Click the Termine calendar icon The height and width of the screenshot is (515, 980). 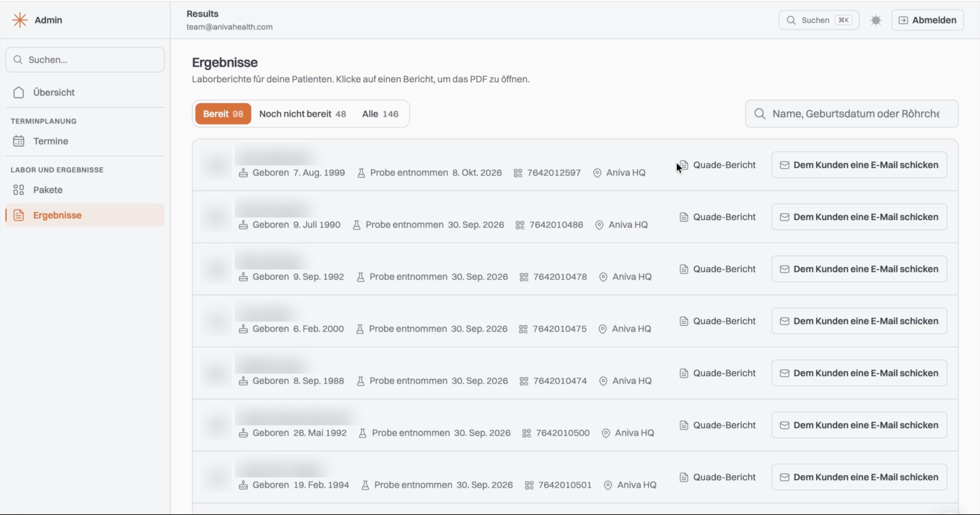click(19, 141)
